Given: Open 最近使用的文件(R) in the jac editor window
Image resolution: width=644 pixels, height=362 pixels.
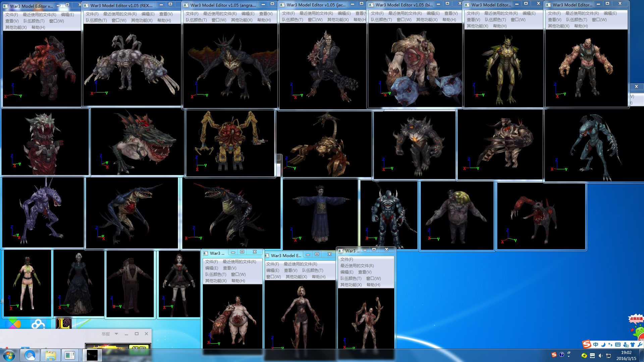Looking at the screenshot, I should (316, 13).
